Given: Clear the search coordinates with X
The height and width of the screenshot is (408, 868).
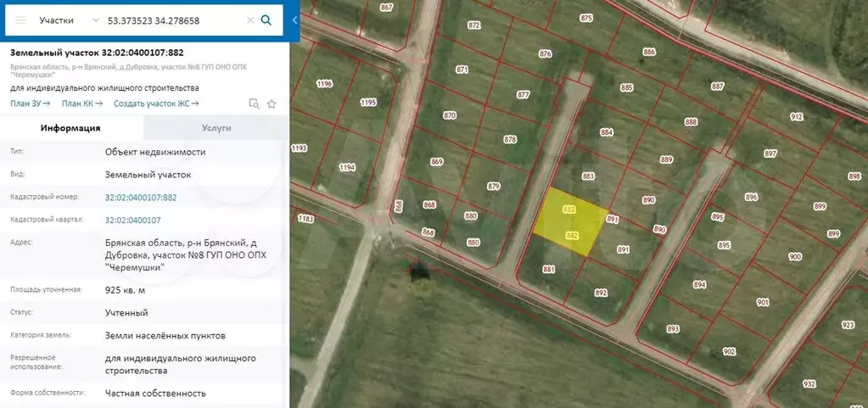Looking at the screenshot, I should point(249,20).
